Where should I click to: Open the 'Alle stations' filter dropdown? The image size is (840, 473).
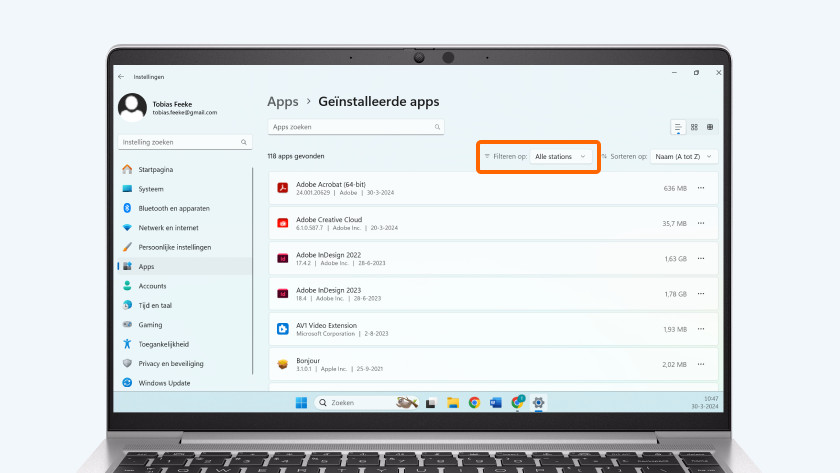[x=561, y=157]
